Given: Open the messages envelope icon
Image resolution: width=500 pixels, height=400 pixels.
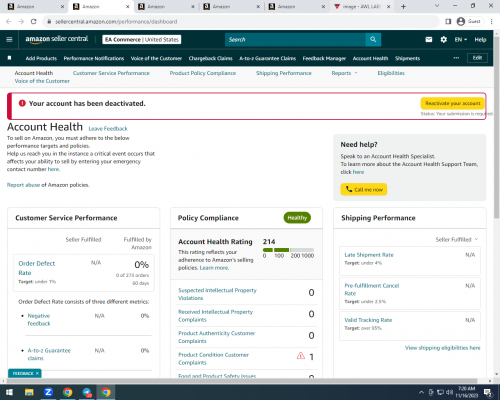Looking at the screenshot, I should tap(429, 39).
